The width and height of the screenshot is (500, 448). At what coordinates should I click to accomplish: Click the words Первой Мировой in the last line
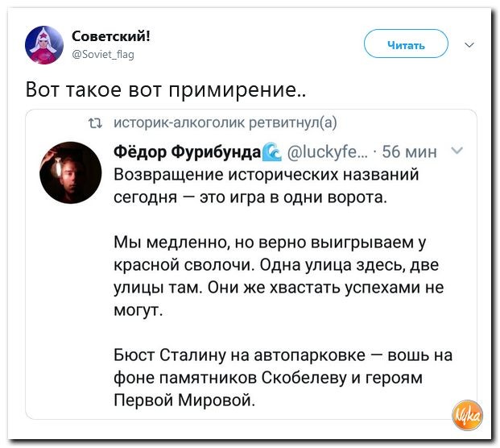click(184, 400)
